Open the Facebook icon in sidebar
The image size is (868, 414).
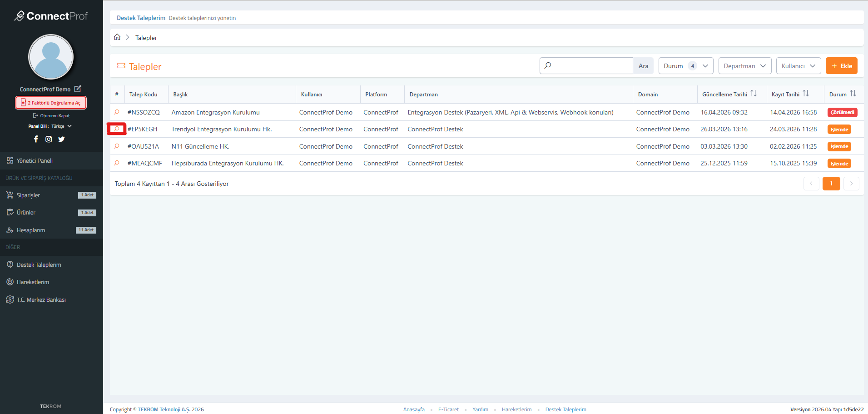(x=36, y=139)
